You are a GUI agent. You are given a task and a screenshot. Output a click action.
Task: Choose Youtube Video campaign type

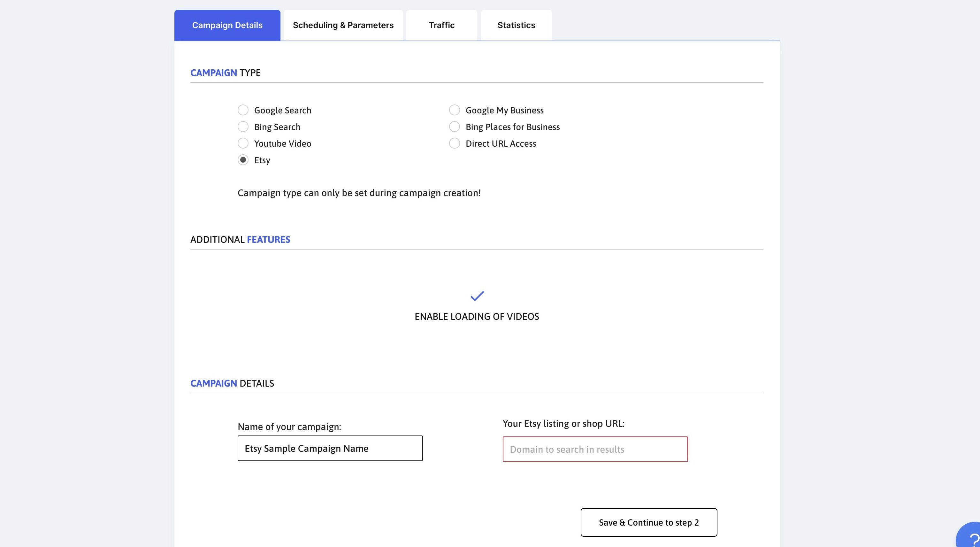[243, 143]
